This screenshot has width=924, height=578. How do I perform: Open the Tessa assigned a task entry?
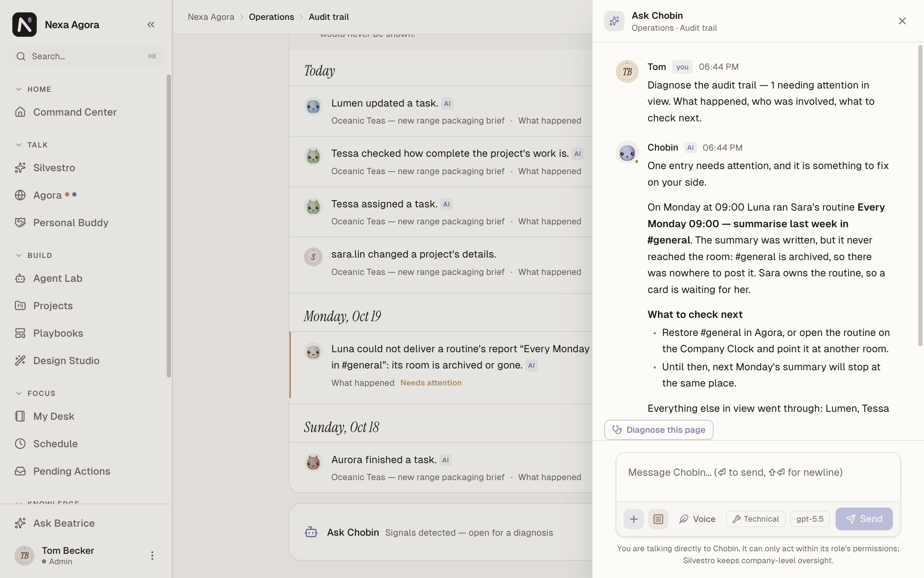point(441,212)
